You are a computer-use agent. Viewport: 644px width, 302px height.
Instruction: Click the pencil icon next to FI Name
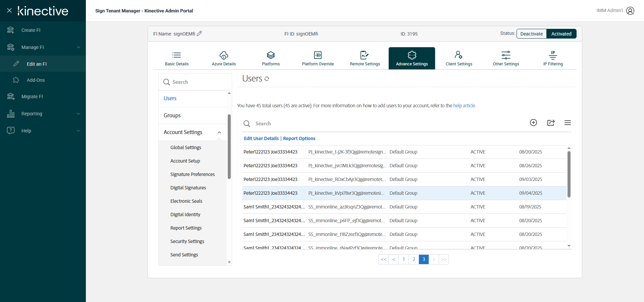pos(199,34)
